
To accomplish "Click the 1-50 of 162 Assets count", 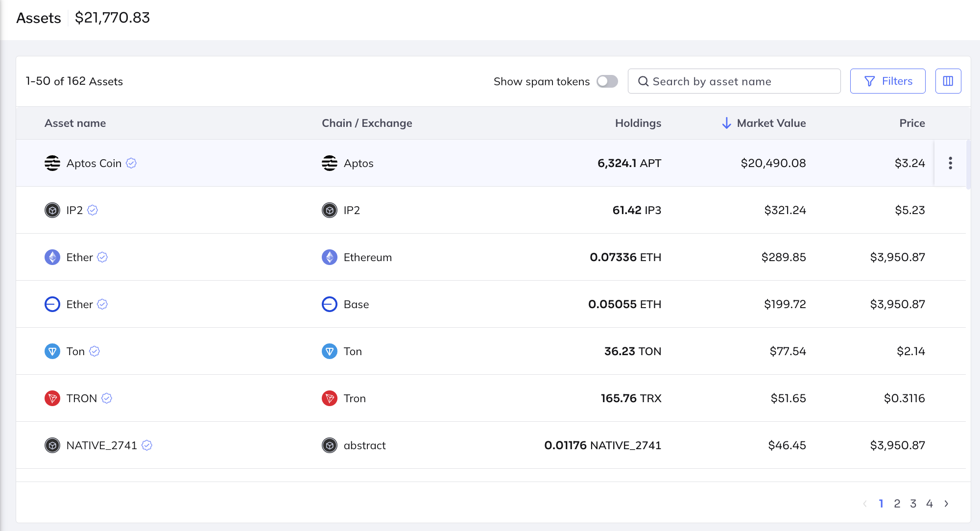I will coord(74,81).
